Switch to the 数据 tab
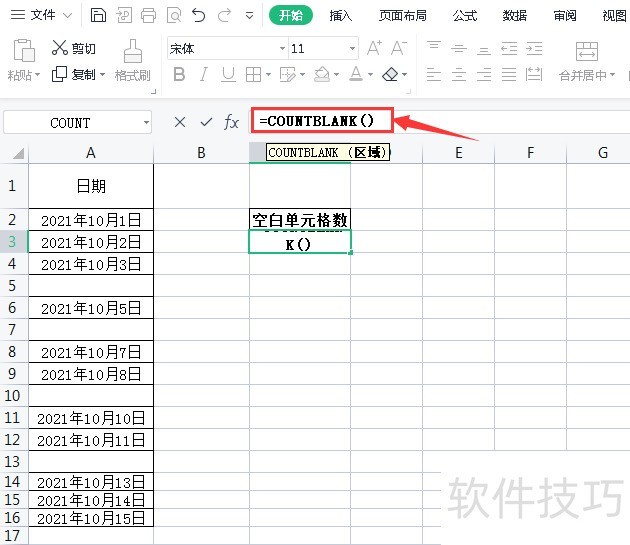This screenshot has width=630, height=545. (515, 16)
